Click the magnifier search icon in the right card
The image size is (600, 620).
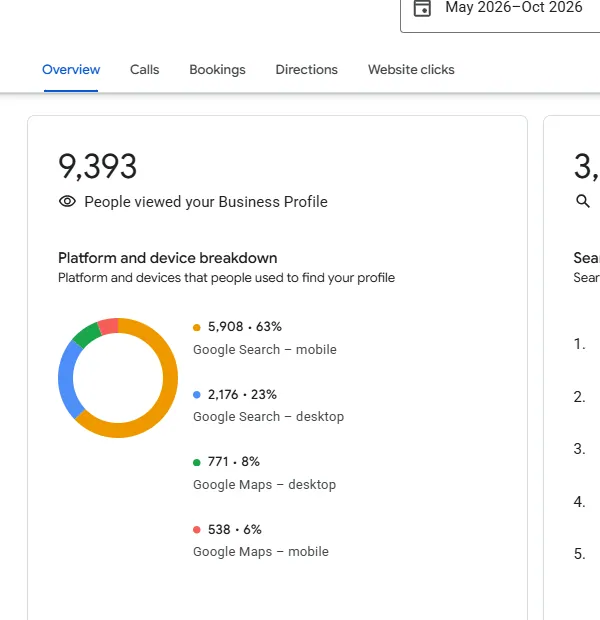click(583, 201)
